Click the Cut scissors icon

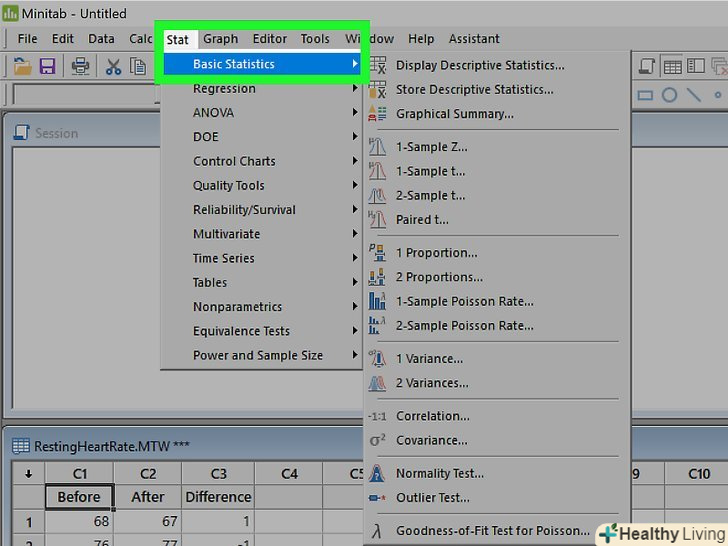[x=113, y=66]
